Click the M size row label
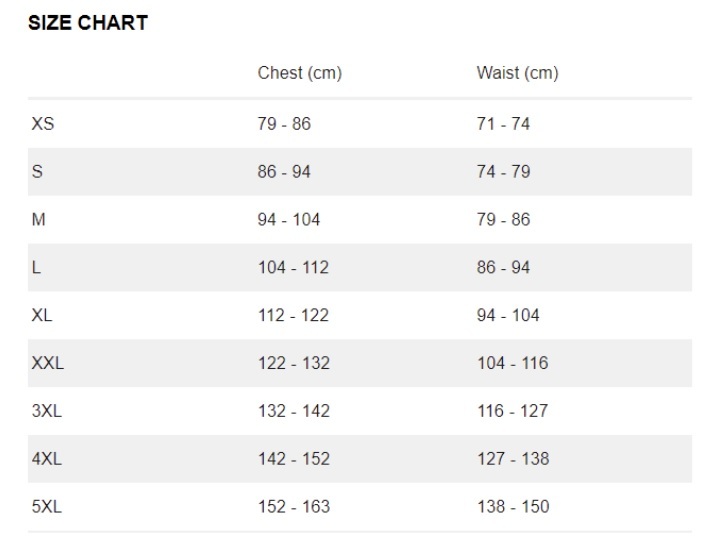This screenshot has width=705, height=549. (39, 219)
